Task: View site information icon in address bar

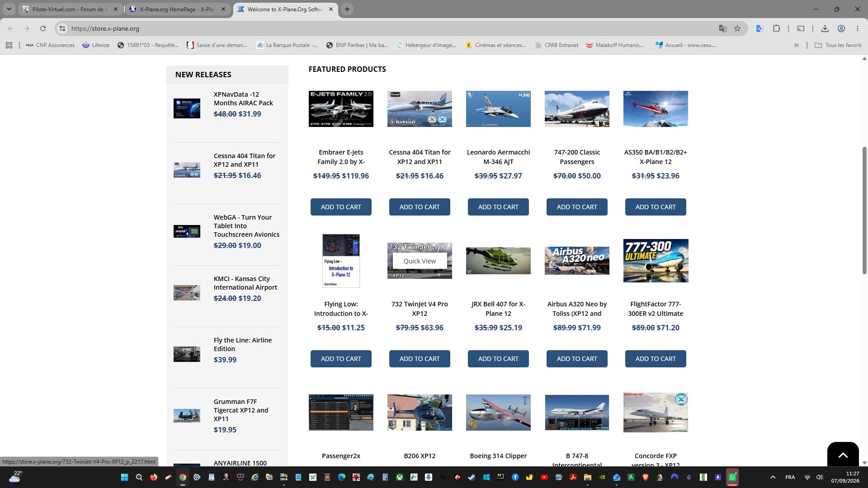Action: point(63,28)
